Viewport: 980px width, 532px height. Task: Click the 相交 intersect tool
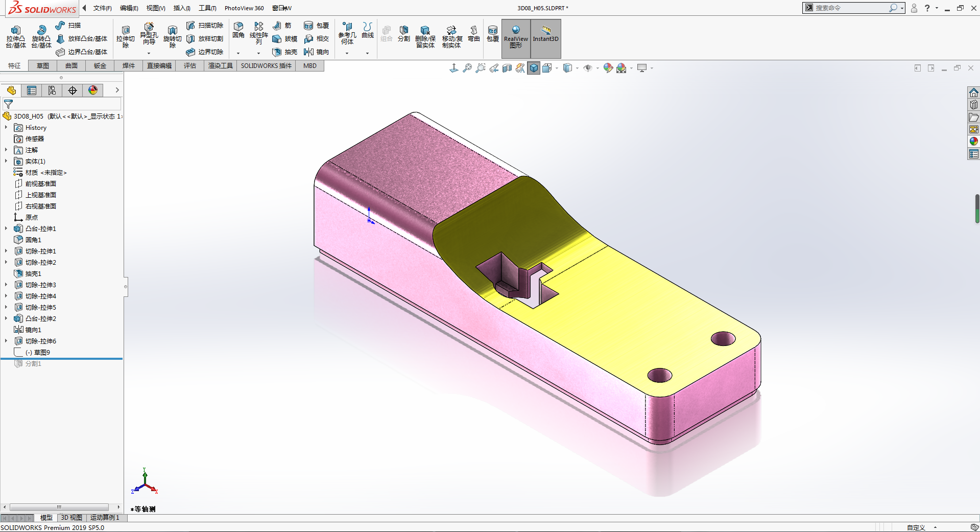316,38
